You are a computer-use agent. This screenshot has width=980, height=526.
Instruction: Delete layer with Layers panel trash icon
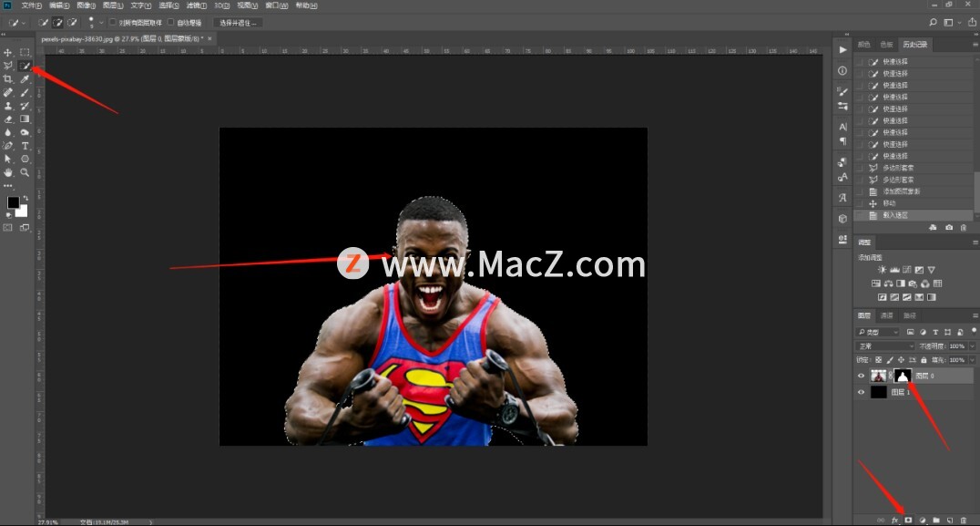point(964,521)
